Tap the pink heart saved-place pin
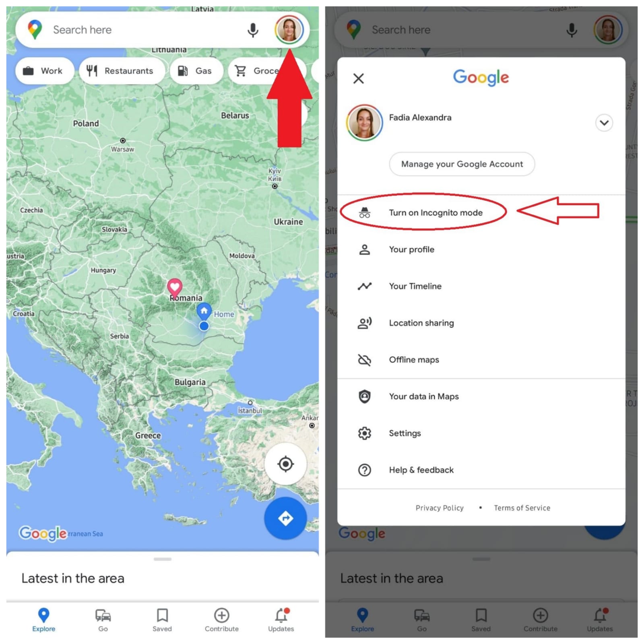The height and width of the screenshot is (644, 644). click(x=175, y=287)
